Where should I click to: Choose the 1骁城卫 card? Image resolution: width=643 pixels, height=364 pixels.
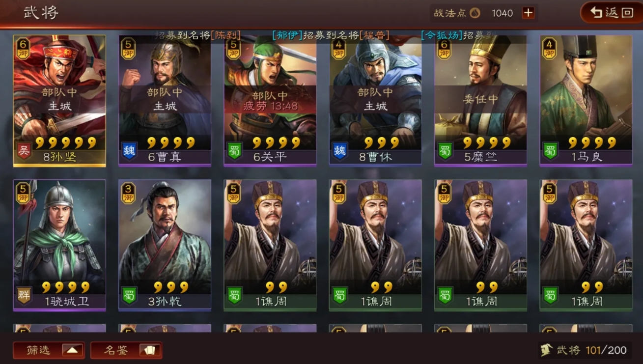[59, 245]
